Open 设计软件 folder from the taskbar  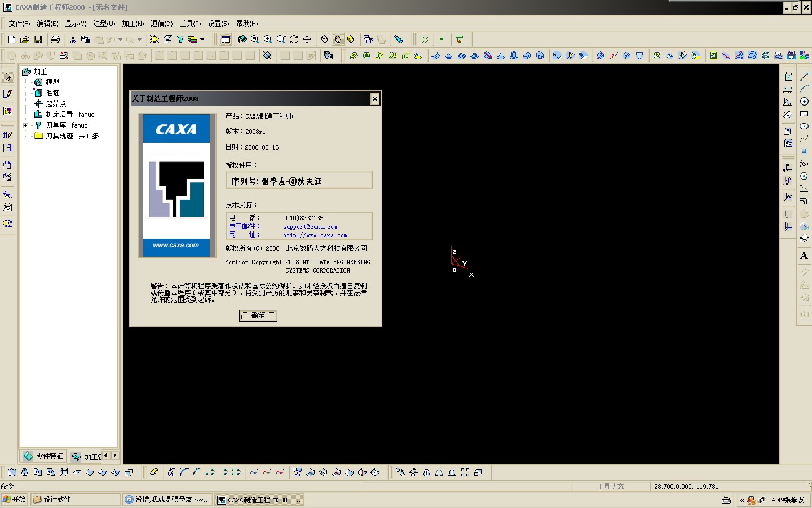(76, 500)
